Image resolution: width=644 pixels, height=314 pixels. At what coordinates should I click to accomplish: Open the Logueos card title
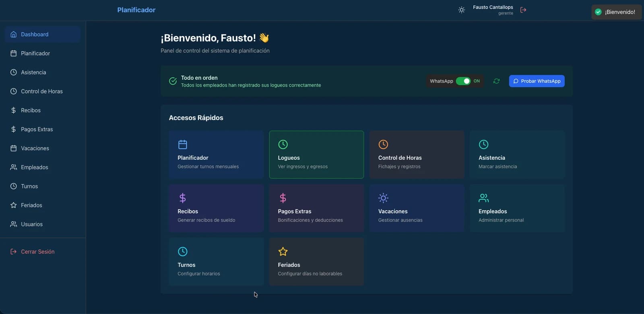coord(289,158)
